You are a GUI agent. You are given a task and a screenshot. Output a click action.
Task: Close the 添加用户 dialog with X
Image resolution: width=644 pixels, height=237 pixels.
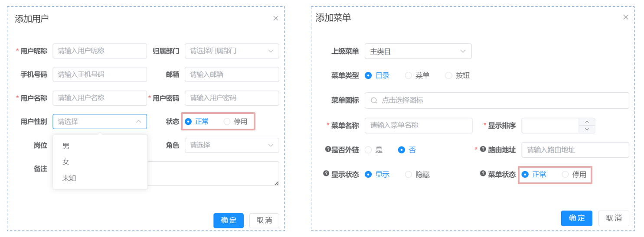tap(275, 19)
